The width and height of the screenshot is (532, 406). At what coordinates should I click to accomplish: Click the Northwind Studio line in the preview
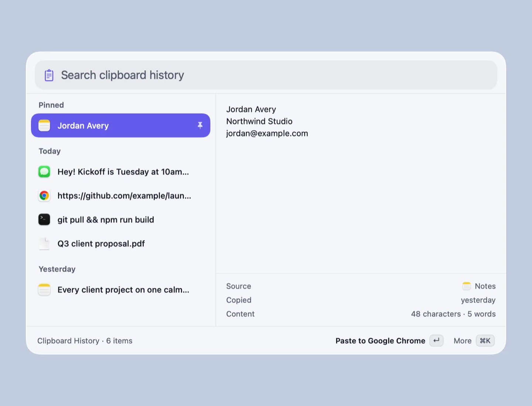pos(259,121)
